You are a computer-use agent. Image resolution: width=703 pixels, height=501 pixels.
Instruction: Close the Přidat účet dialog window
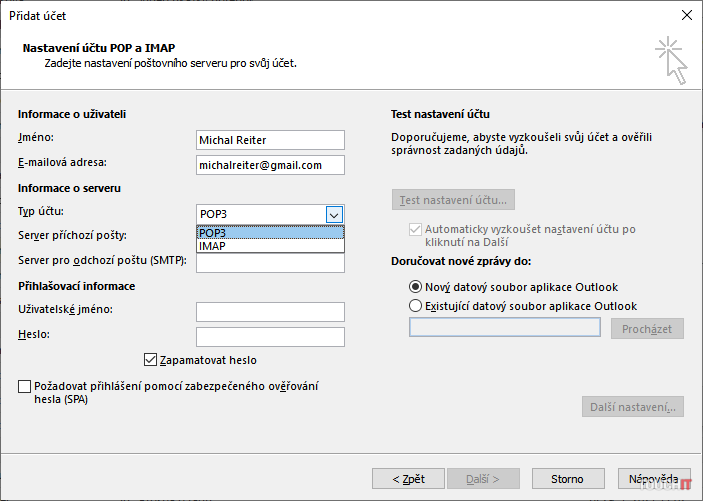click(686, 15)
